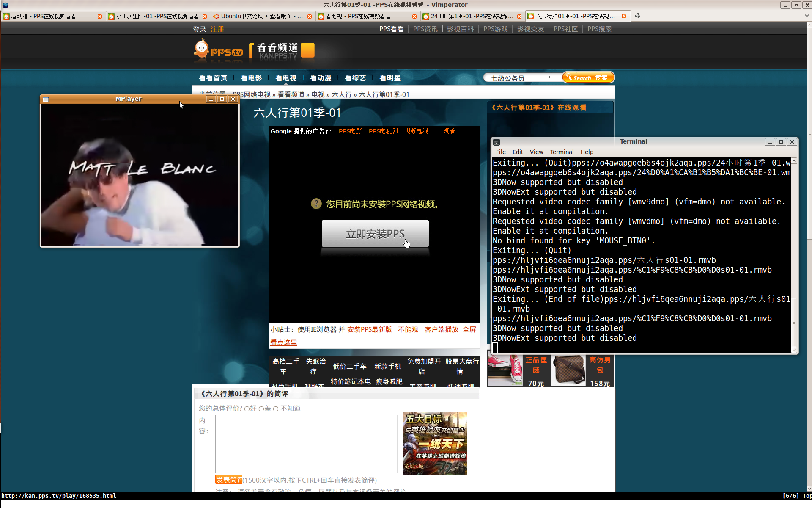
Task: Open the Terminal Help menu
Action: coord(587,152)
